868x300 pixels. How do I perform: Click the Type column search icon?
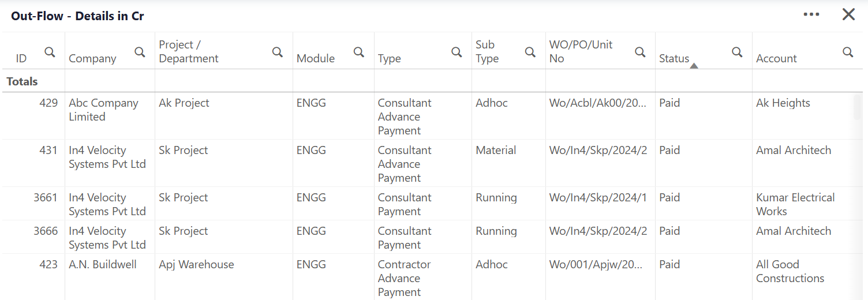tap(457, 52)
